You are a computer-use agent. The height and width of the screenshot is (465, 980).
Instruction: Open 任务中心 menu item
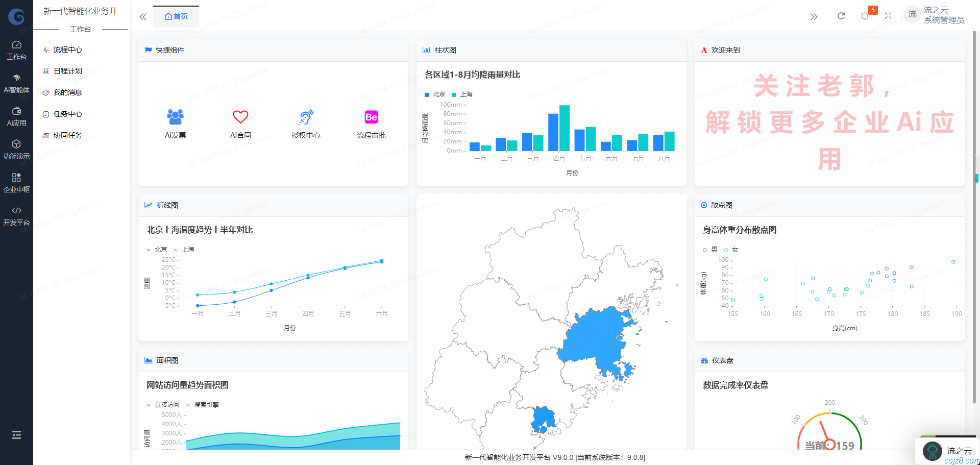tap(67, 114)
